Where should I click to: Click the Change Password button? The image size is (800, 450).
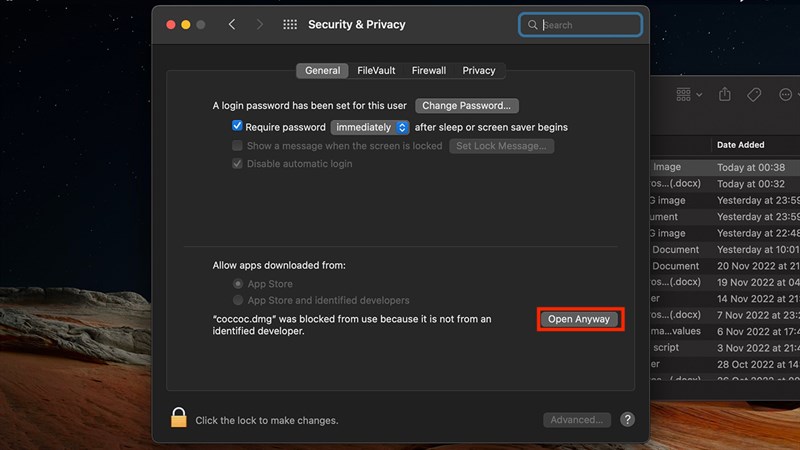coord(467,105)
